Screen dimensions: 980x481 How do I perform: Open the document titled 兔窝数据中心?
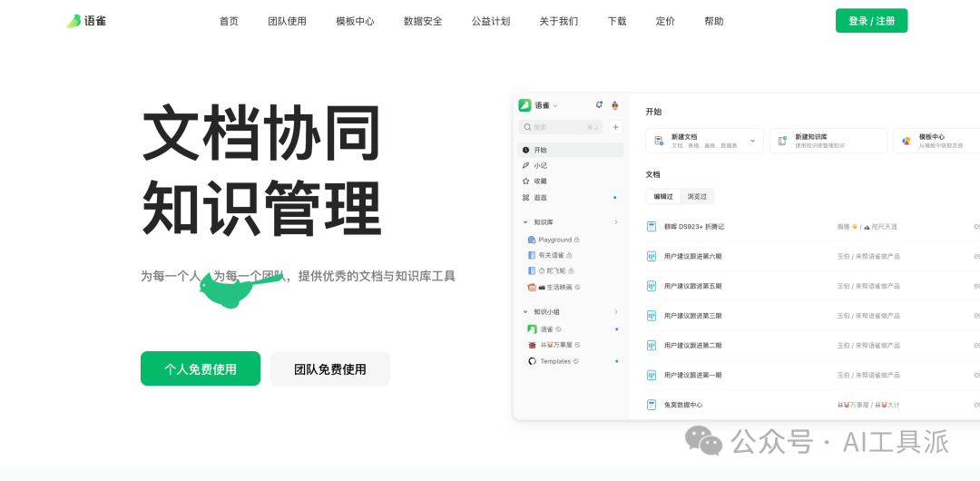[x=683, y=405]
